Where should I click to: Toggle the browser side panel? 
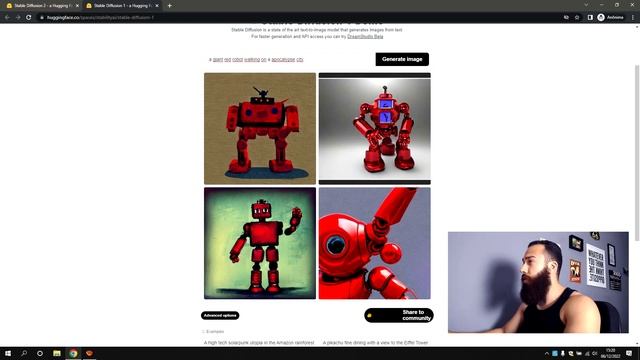pos(590,18)
